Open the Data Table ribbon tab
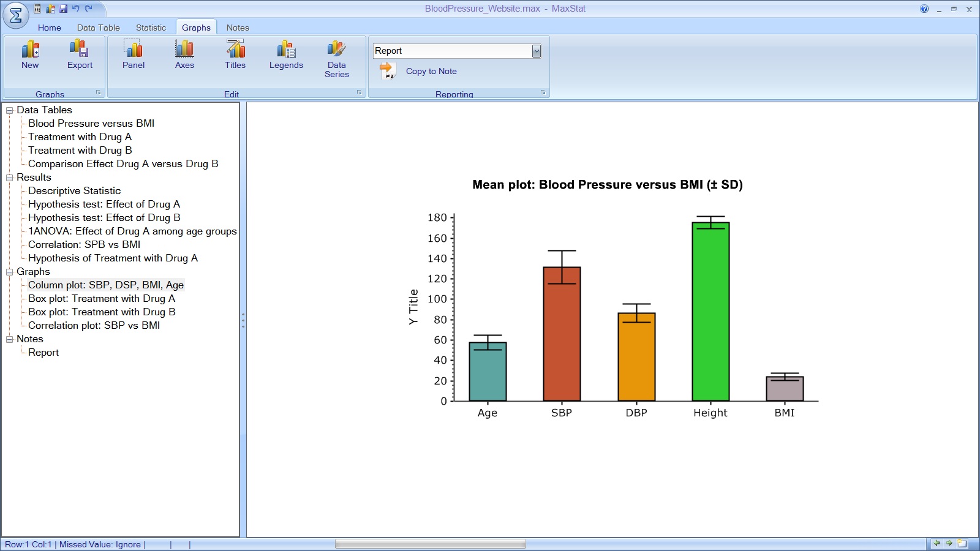 [x=98, y=28]
